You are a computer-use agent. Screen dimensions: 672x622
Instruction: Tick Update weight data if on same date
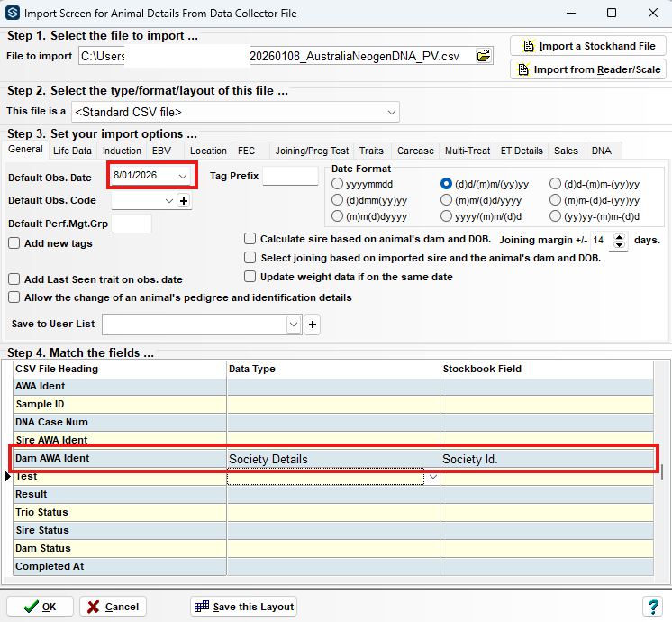[x=250, y=277]
